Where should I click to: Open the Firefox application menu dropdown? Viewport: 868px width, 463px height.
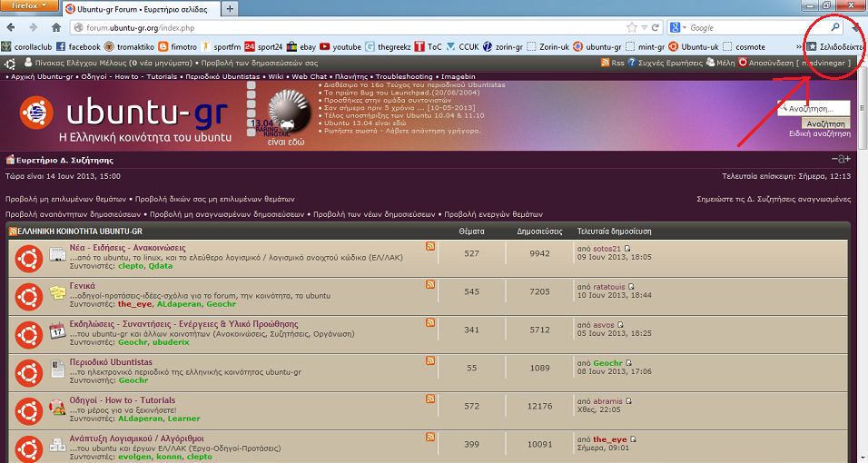(x=30, y=6)
